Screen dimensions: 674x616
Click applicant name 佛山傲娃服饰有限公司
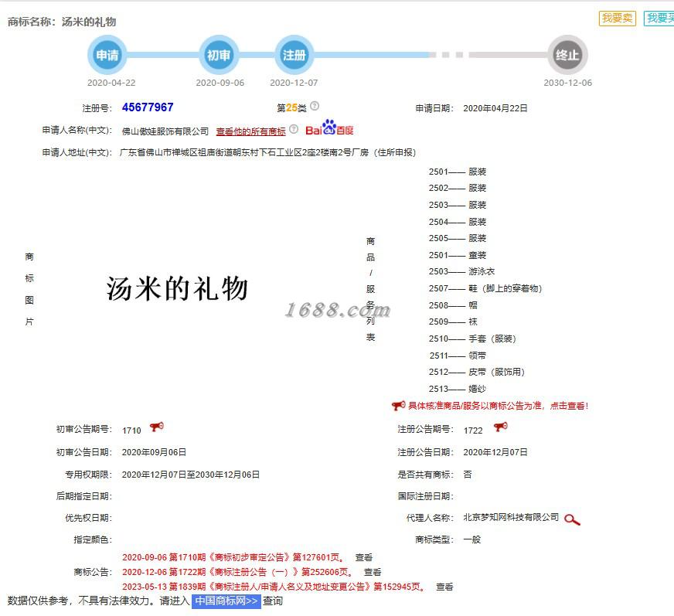[165, 131]
